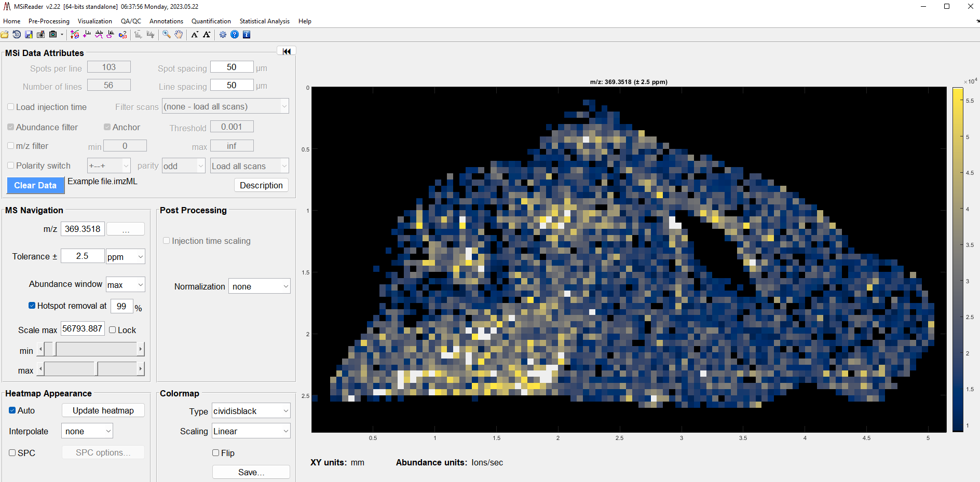Select the zoom magnifier tool
This screenshot has height=482, width=980.
click(167, 35)
